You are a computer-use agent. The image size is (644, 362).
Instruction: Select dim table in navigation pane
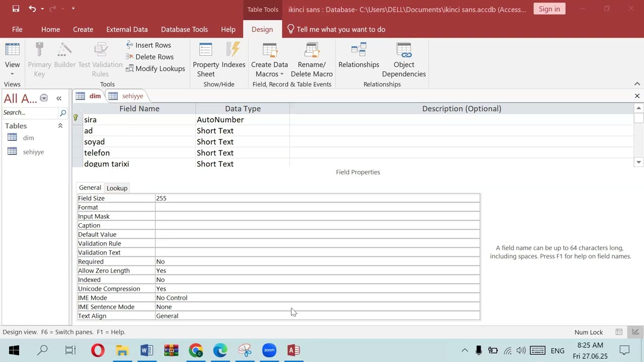coord(28,138)
